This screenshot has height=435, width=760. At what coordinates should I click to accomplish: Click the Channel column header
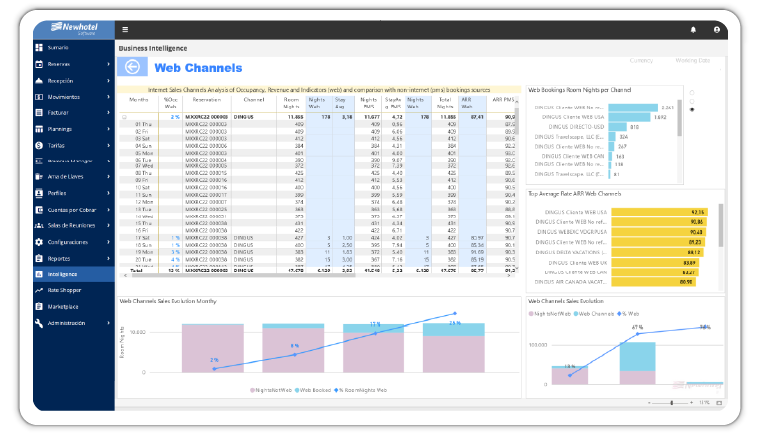coord(254,100)
